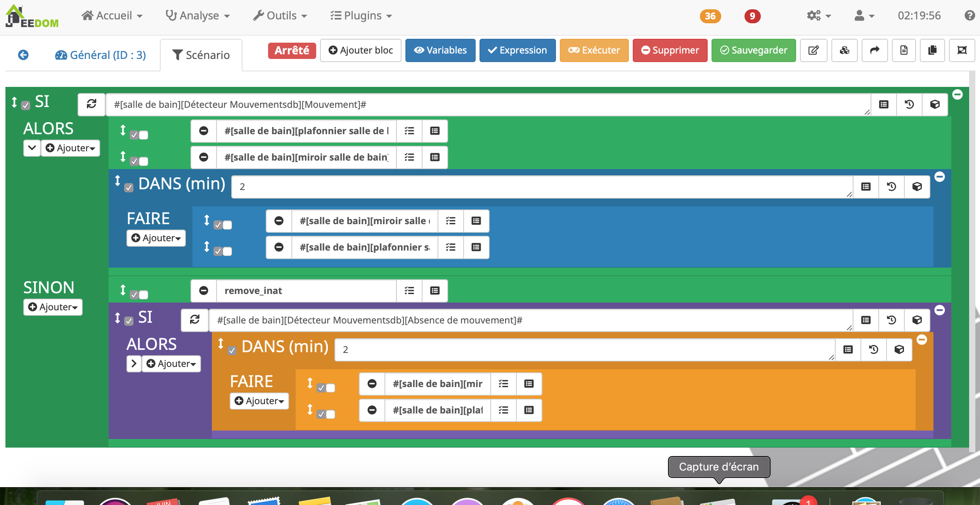Click repeat icon next to Absence de mouvement SI
The height and width of the screenshot is (505, 980).
coord(195,320)
